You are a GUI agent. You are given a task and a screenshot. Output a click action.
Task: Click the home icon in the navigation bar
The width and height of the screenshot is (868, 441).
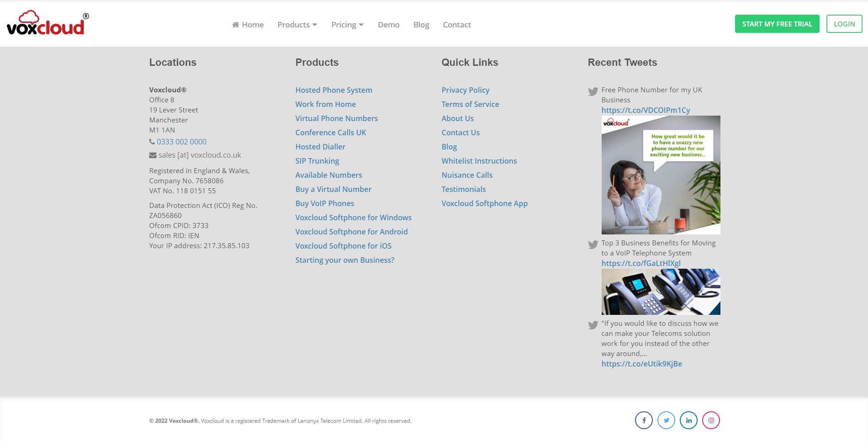[x=235, y=25]
